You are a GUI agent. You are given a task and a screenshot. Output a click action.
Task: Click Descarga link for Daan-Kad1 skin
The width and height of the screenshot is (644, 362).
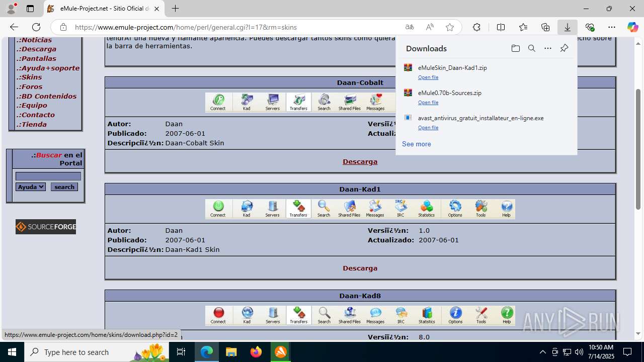pos(360,268)
